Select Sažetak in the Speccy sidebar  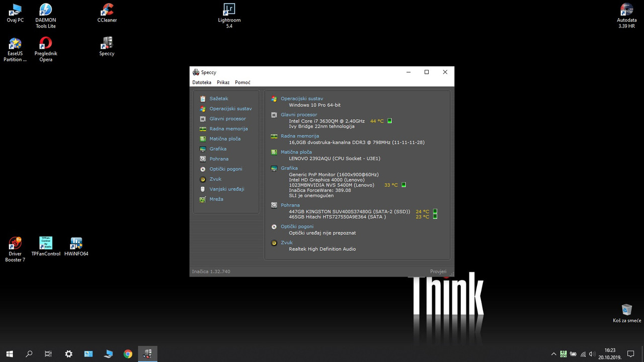218,99
